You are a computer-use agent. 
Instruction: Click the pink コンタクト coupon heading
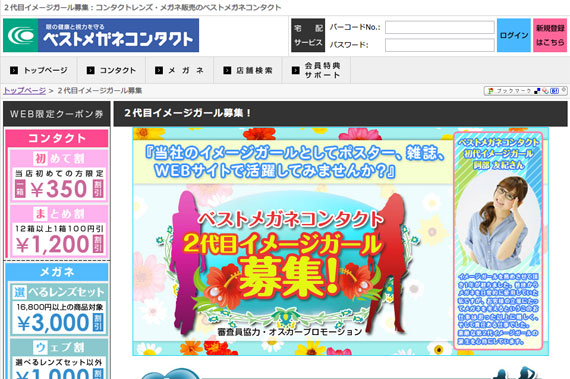pyautogui.click(x=57, y=138)
